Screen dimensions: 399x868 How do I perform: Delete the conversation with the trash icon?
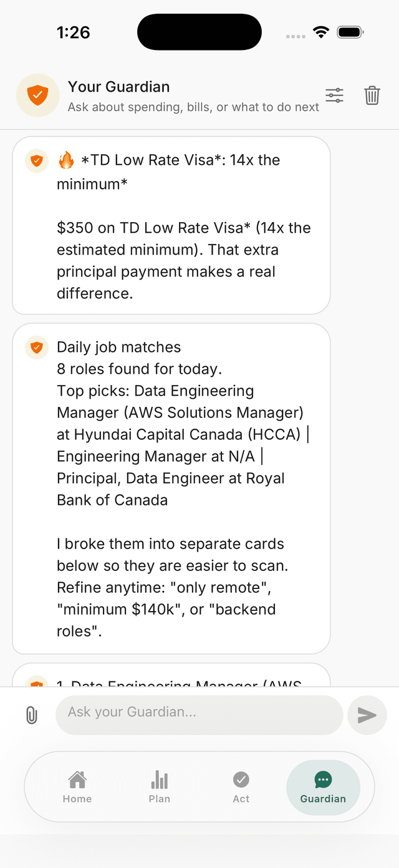pos(372,95)
